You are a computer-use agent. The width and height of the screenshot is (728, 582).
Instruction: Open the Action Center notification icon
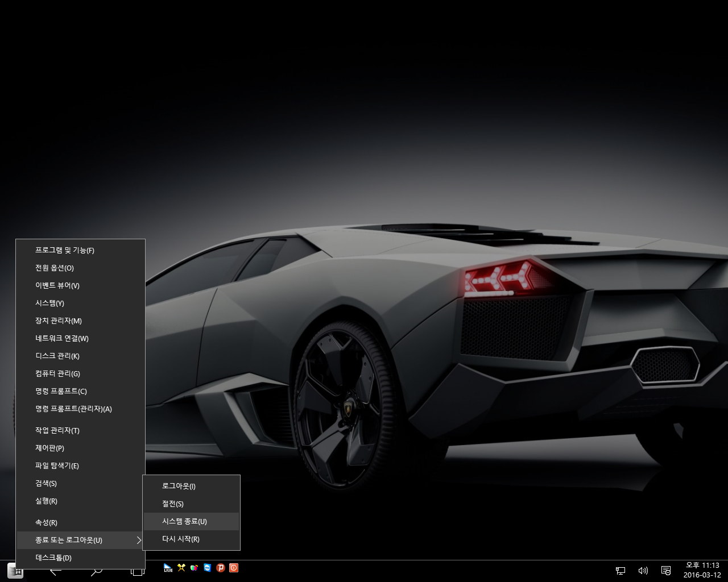coord(666,571)
